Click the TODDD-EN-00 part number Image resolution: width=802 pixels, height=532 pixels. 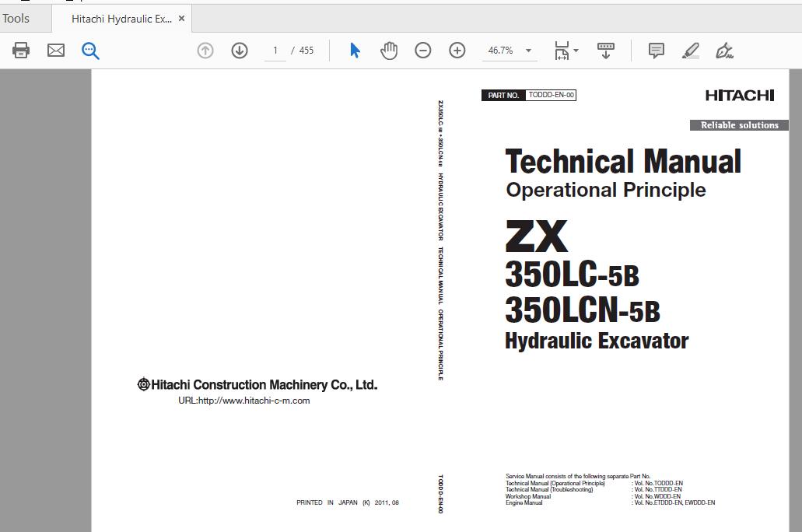click(551, 95)
